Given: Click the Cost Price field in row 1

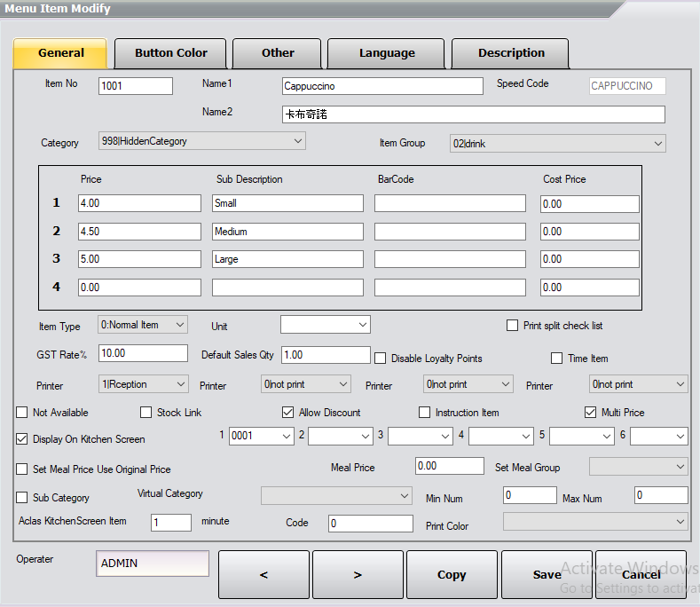Looking at the screenshot, I should click(590, 204).
